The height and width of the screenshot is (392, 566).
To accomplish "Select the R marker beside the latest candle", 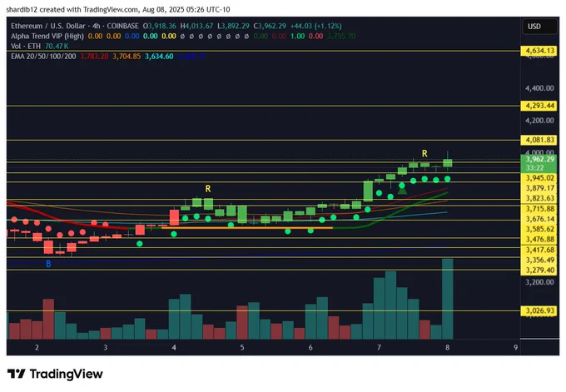I will [424, 153].
